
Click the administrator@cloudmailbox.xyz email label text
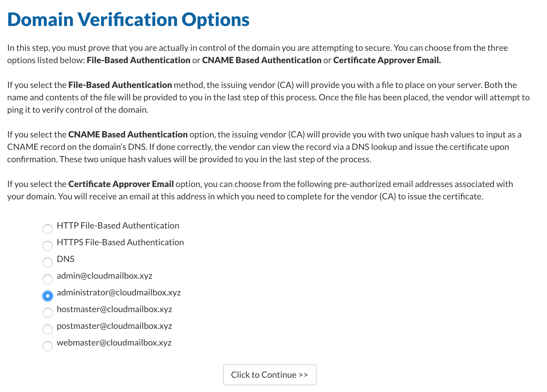(x=119, y=293)
